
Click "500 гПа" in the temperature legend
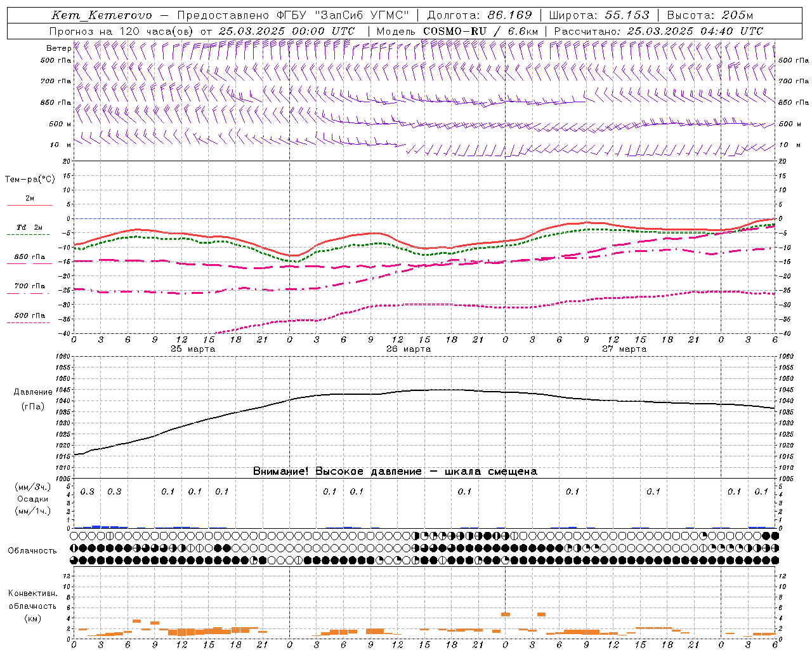pos(30,315)
